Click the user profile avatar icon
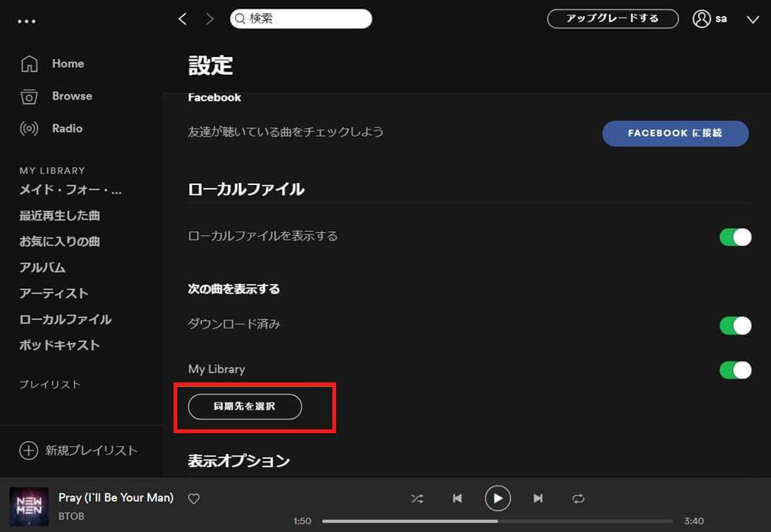This screenshot has height=532, width=771. click(x=702, y=19)
